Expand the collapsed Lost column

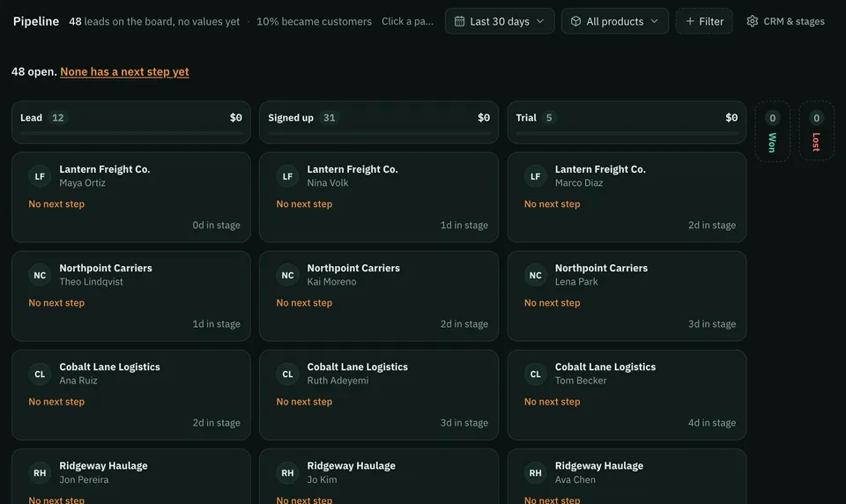coord(816,131)
